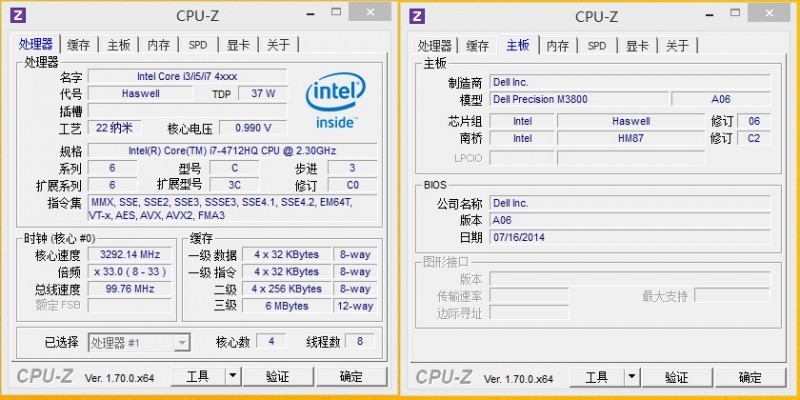The width and height of the screenshot is (800, 400).
Task: Click the empty 插槽 field
Action: point(187,111)
